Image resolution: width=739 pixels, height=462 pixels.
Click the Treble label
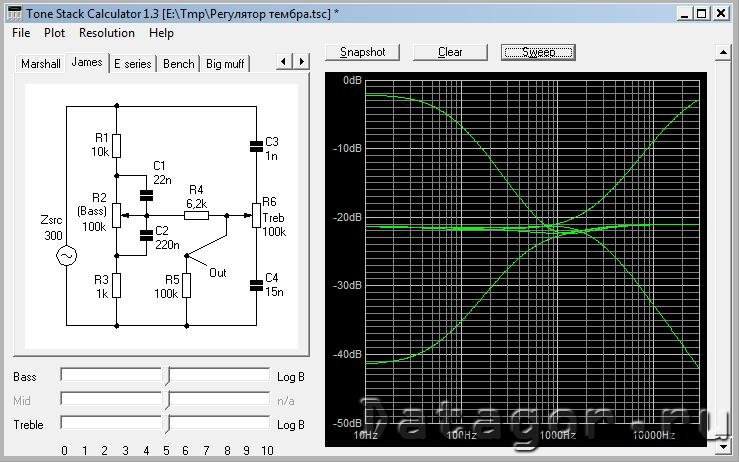tap(28, 425)
